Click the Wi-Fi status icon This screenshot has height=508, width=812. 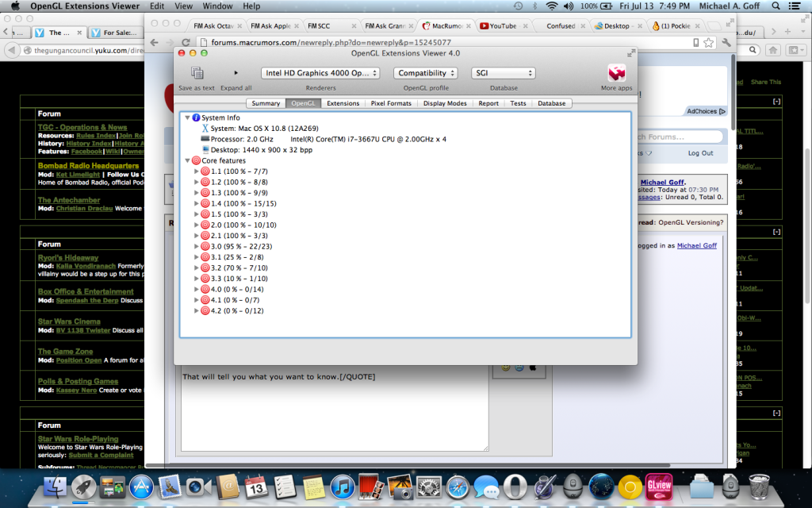(x=552, y=6)
